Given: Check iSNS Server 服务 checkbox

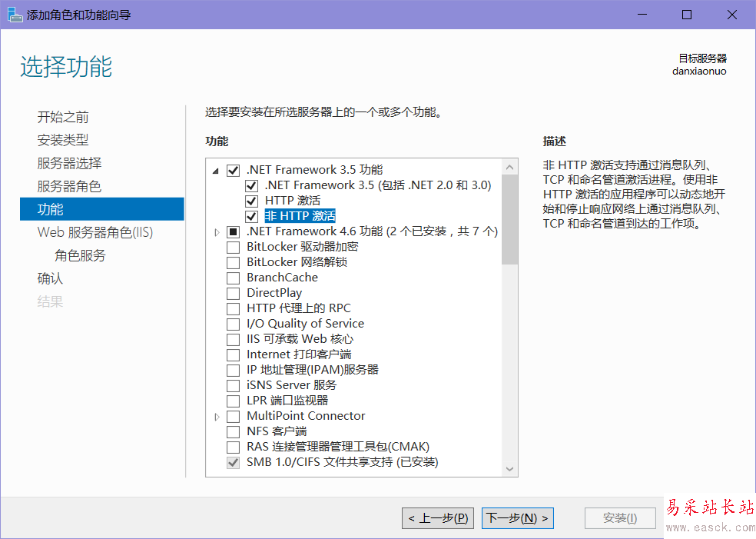Looking at the screenshot, I should click(x=233, y=385).
